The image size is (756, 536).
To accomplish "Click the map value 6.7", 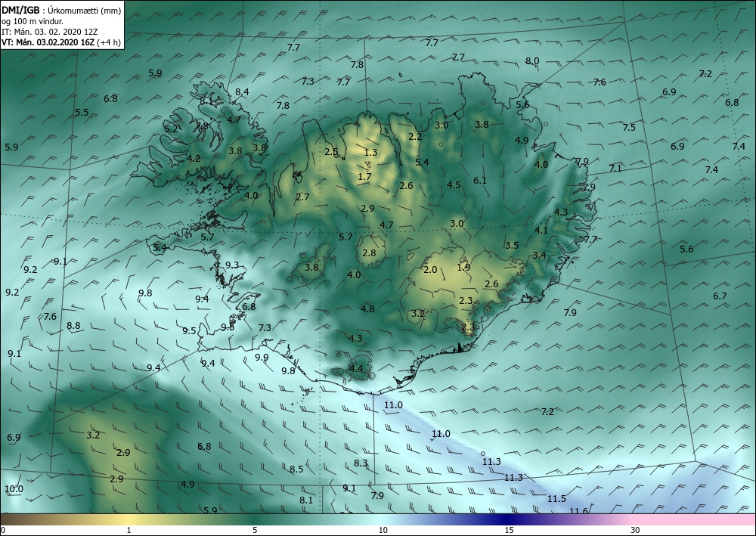I will (x=720, y=296).
